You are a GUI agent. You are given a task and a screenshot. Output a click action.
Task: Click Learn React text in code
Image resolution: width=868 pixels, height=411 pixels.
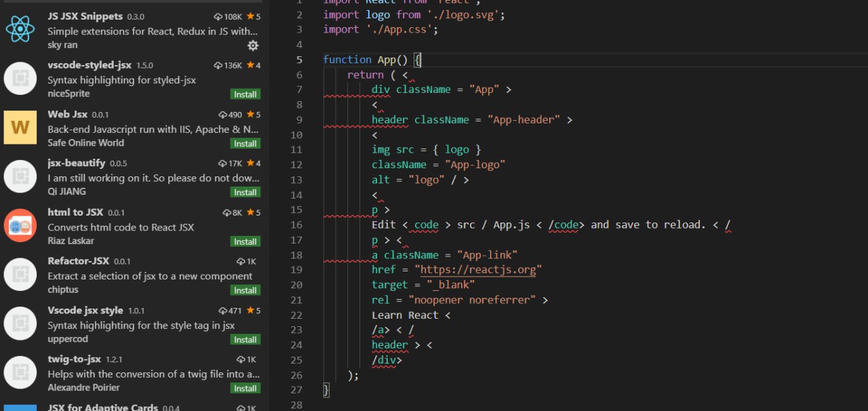tap(405, 315)
